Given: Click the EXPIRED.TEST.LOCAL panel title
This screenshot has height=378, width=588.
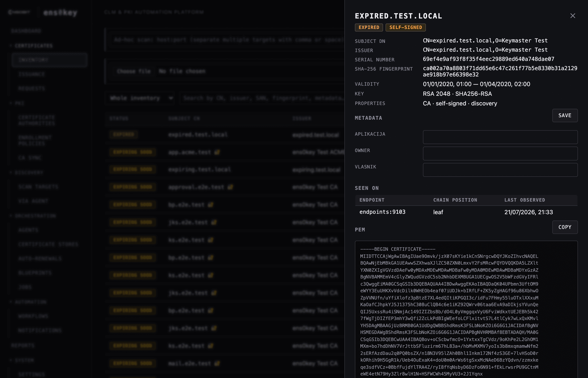Looking at the screenshot, I should [398, 16].
